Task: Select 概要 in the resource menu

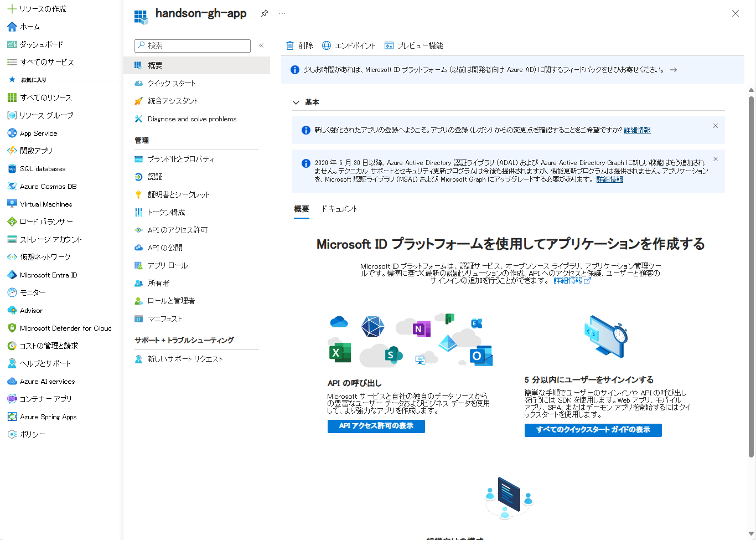Action: (x=196, y=65)
